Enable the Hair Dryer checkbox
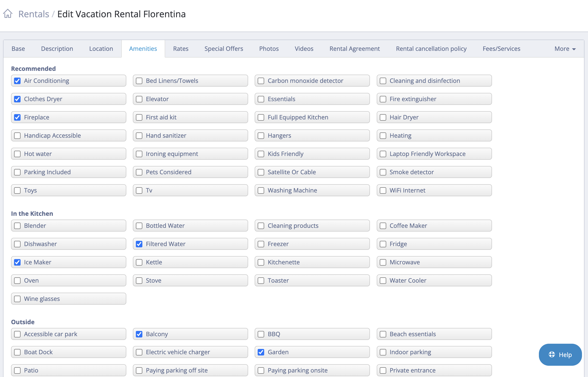The width and height of the screenshot is (588, 377). tap(383, 117)
